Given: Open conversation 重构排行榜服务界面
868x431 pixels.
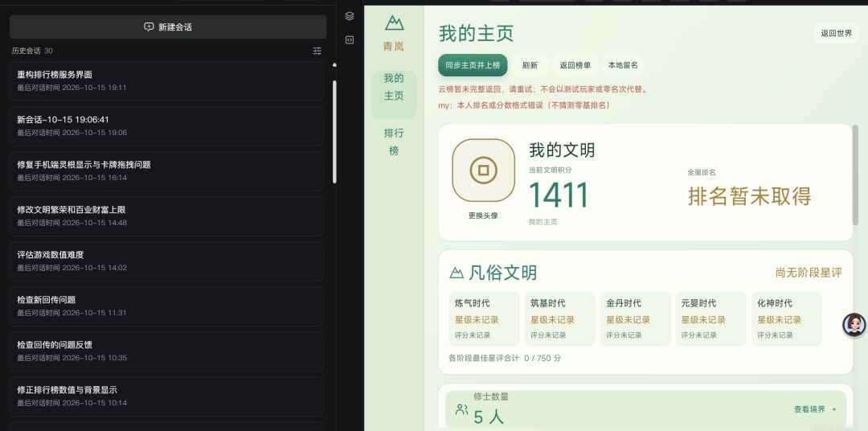Looking at the screenshot, I should point(166,81).
